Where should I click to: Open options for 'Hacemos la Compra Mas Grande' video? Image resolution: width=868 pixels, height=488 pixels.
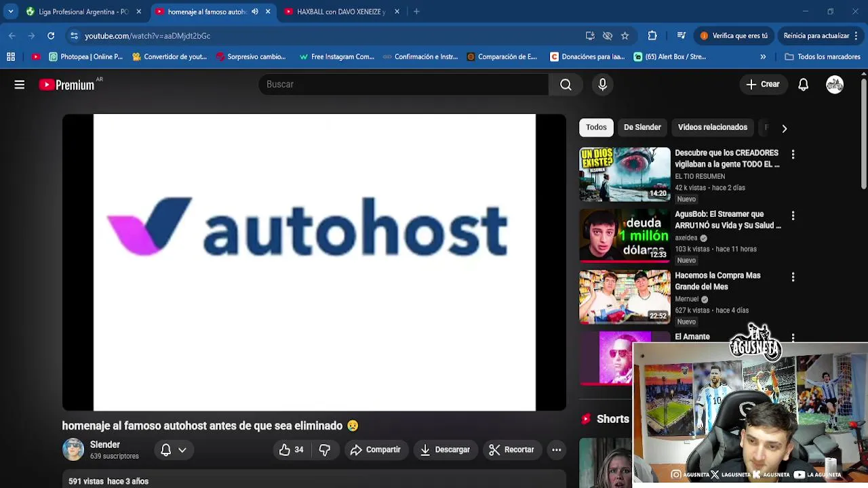793,277
